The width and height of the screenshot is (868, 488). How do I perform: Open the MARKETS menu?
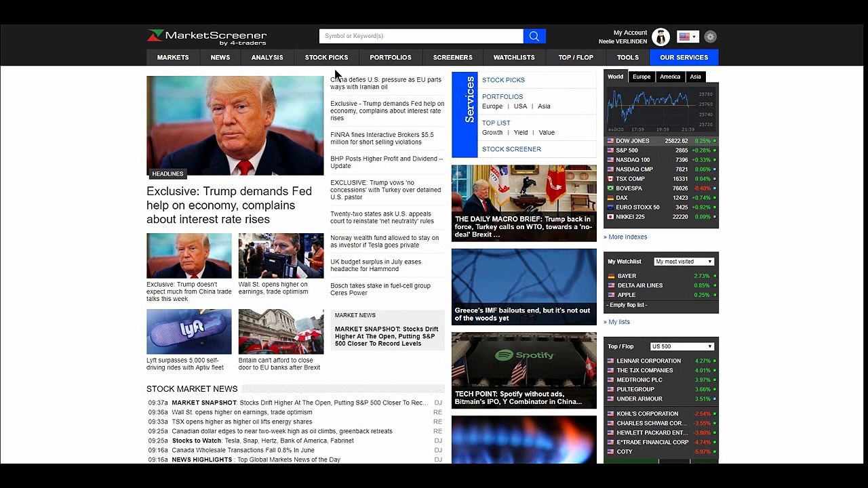[173, 58]
